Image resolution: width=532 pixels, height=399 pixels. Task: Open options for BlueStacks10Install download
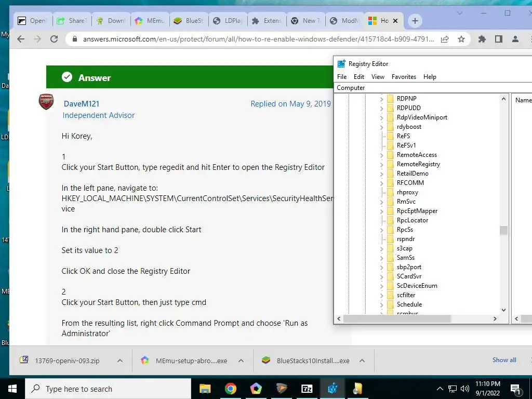coord(362,361)
